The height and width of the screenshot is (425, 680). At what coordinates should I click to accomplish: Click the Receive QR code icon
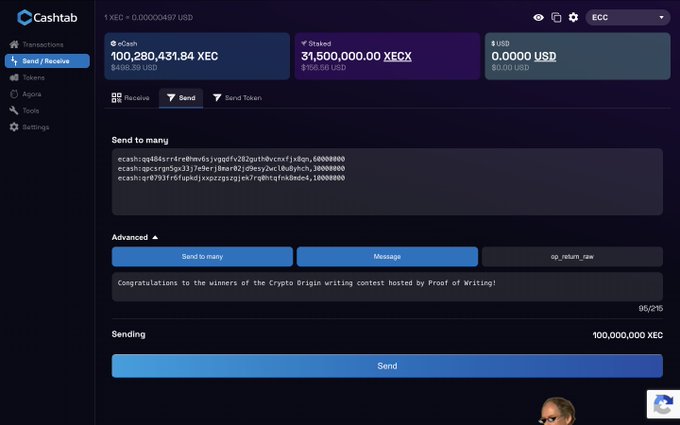tap(116, 98)
